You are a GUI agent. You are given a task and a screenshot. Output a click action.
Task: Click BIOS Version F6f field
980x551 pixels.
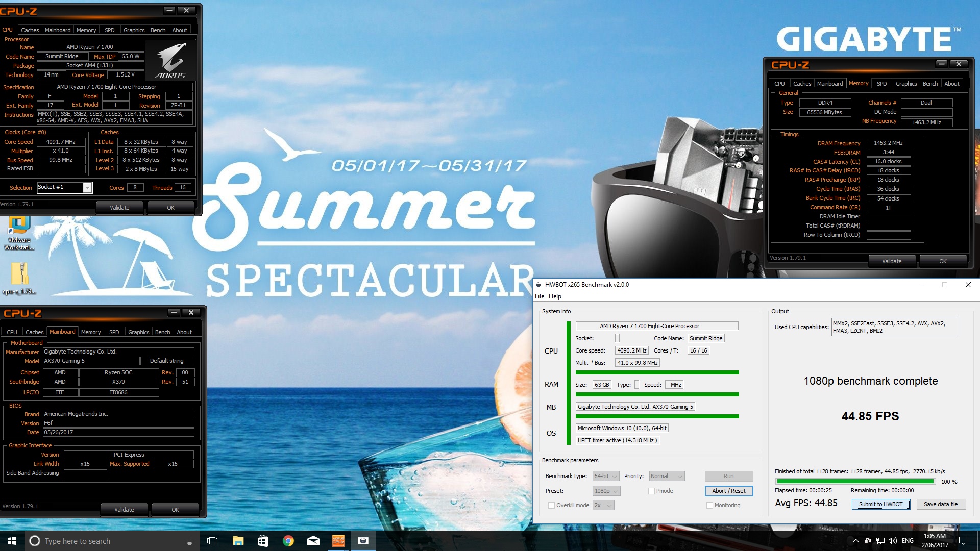(118, 423)
